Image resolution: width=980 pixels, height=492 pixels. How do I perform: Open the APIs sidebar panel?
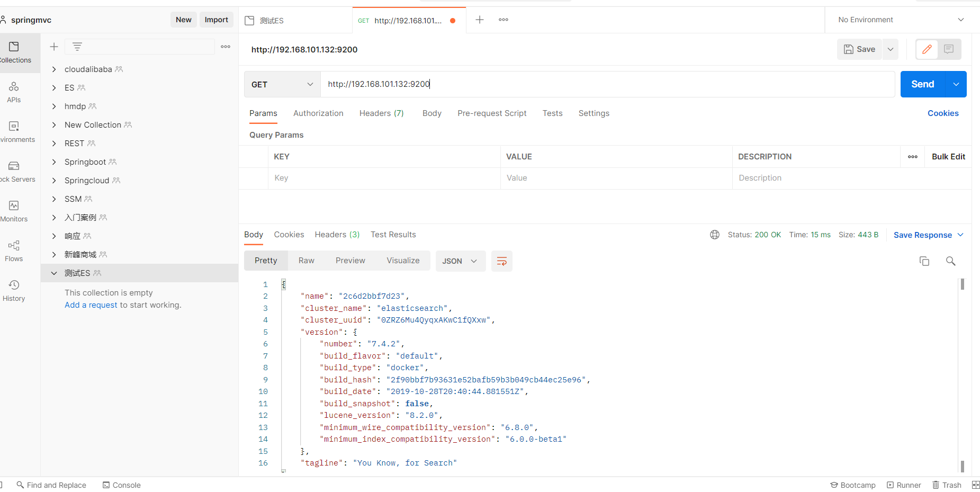[x=14, y=92]
